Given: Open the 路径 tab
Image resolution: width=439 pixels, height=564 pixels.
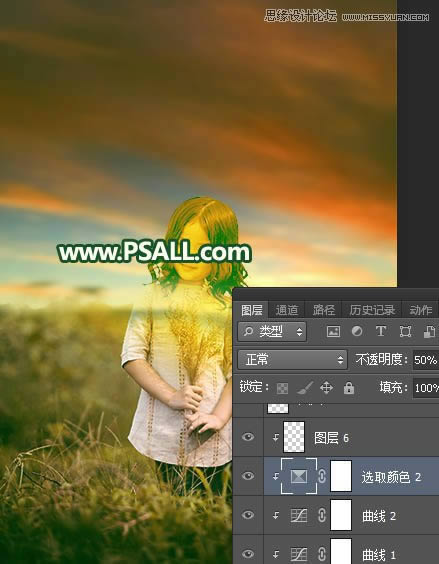Looking at the screenshot, I should [x=323, y=310].
